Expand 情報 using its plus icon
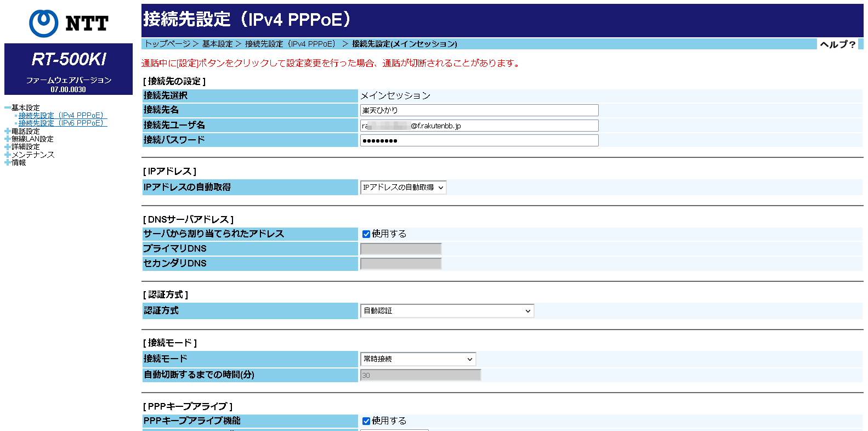Viewport: 868px width, 431px height. 7,163
